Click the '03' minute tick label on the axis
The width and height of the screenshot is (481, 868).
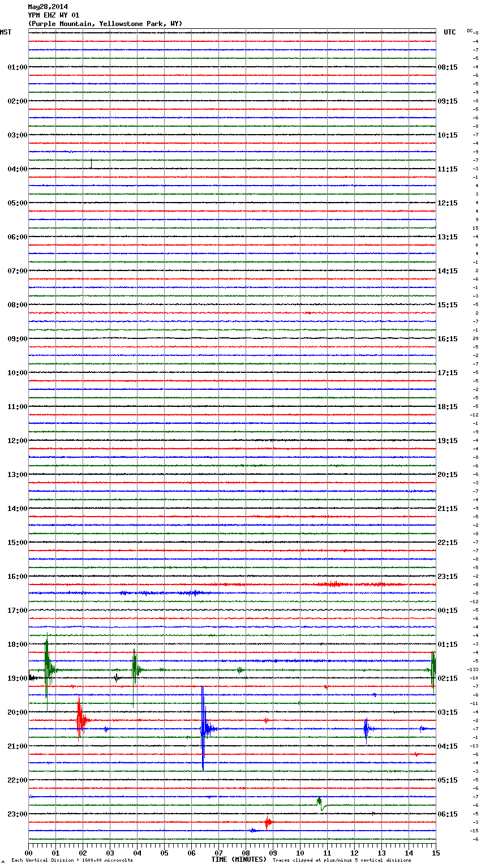110,853
